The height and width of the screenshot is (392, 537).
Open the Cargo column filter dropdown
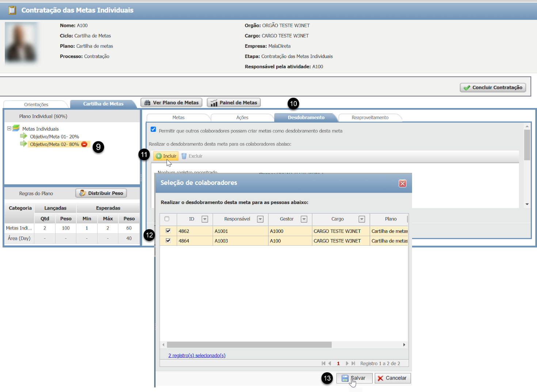[x=362, y=219]
